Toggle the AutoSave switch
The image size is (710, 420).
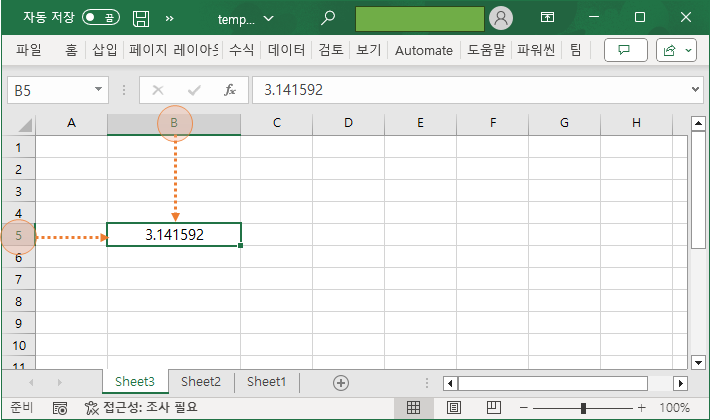click(101, 18)
